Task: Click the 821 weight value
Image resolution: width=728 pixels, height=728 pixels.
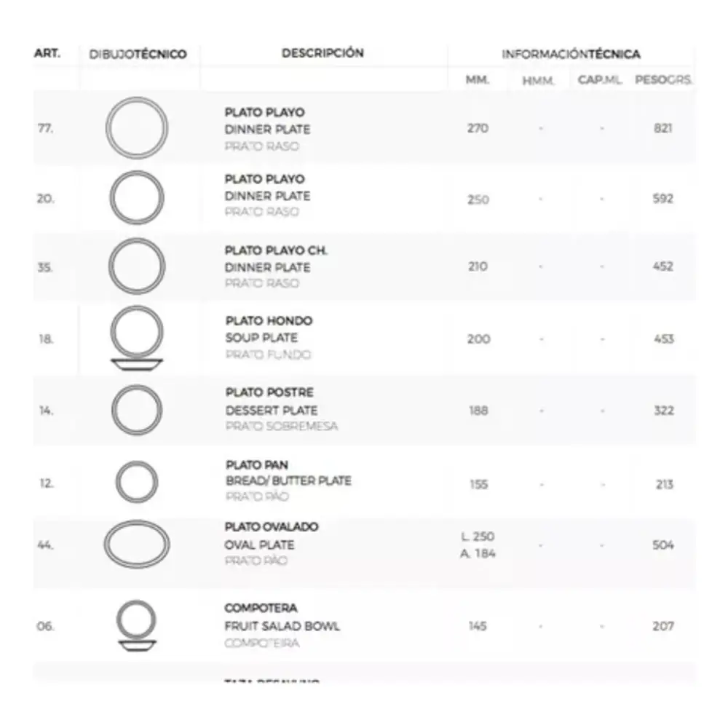Action: (662, 129)
